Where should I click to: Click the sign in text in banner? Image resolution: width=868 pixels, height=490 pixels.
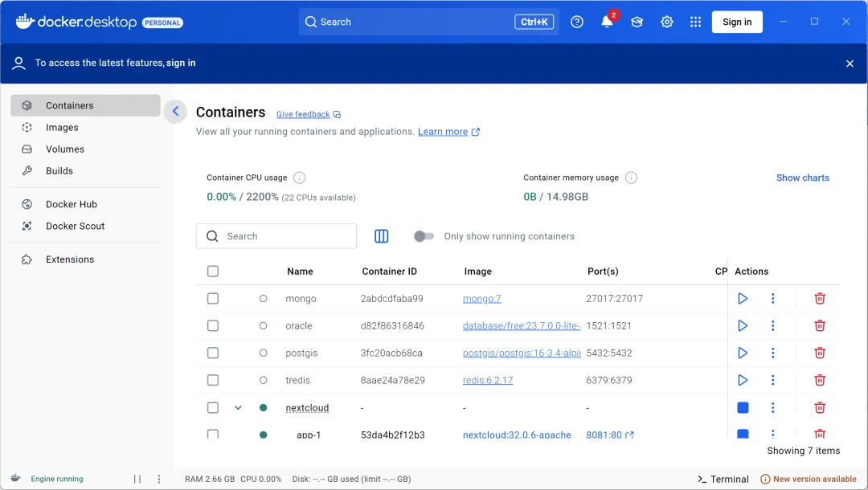tap(181, 63)
